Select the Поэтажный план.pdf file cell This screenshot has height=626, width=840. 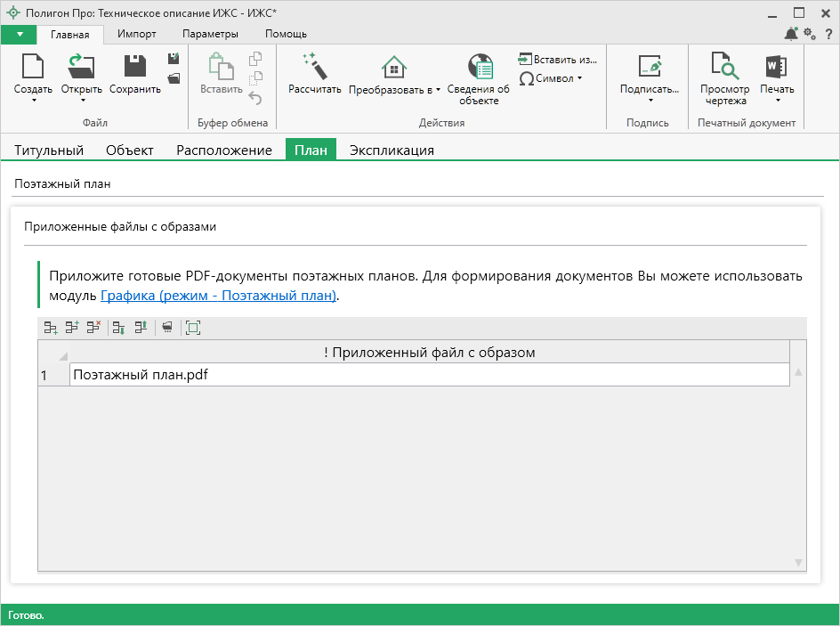(x=429, y=375)
